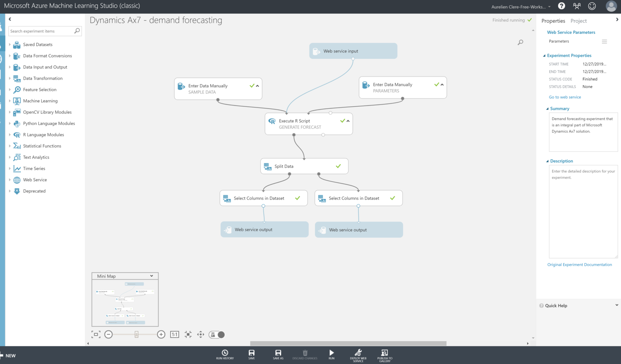Switch to the Properties tab

pyautogui.click(x=553, y=21)
